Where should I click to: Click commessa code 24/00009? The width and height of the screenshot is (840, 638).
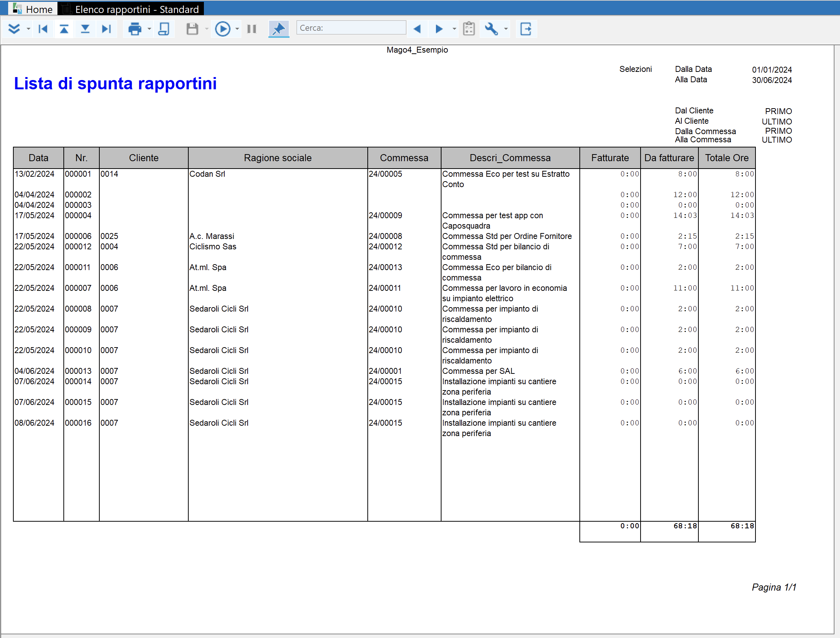point(386,215)
